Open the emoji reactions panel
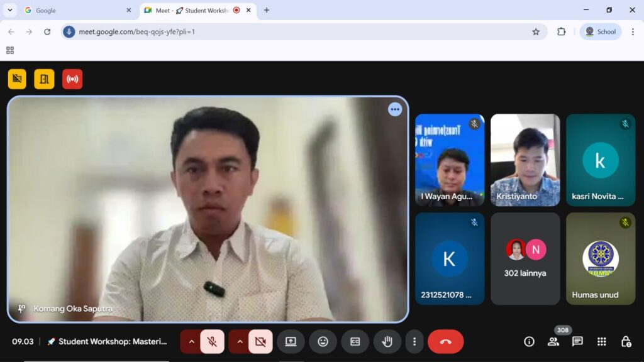 (x=323, y=341)
